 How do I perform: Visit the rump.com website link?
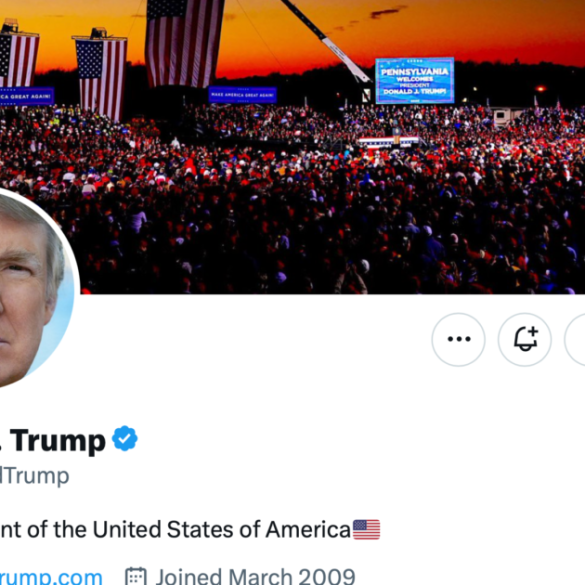point(51,576)
